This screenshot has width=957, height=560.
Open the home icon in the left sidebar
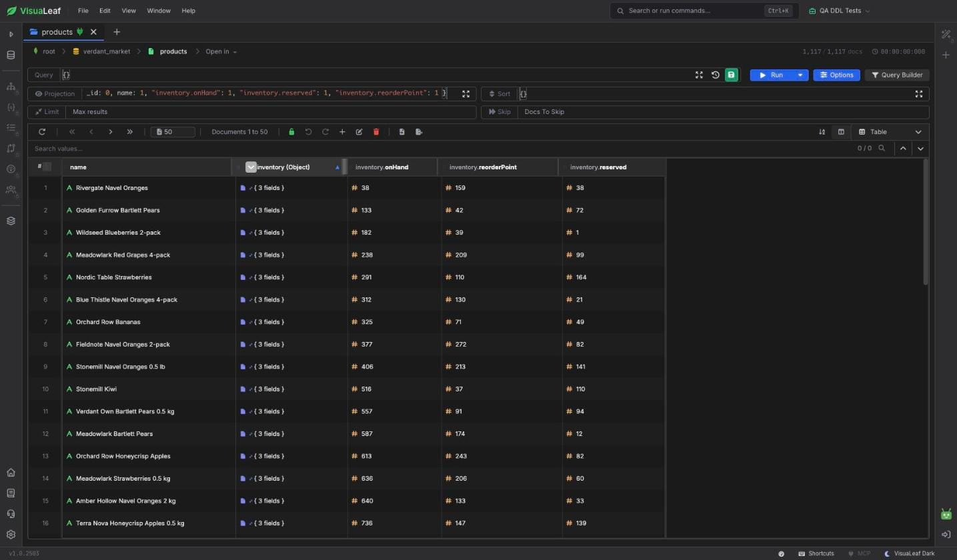(x=11, y=473)
